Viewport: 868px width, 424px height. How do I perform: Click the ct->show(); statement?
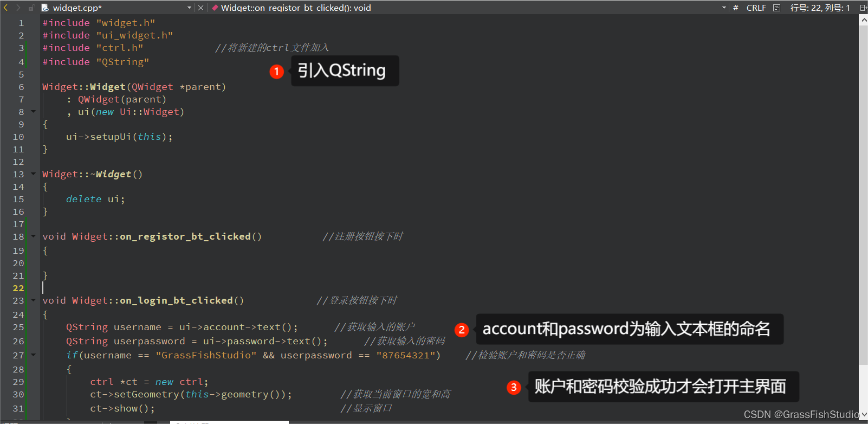[122, 408]
